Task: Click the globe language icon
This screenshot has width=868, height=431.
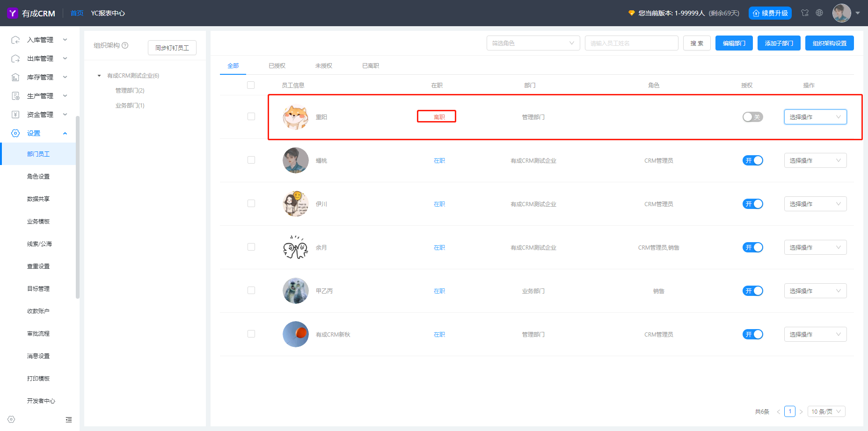Action: tap(819, 13)
